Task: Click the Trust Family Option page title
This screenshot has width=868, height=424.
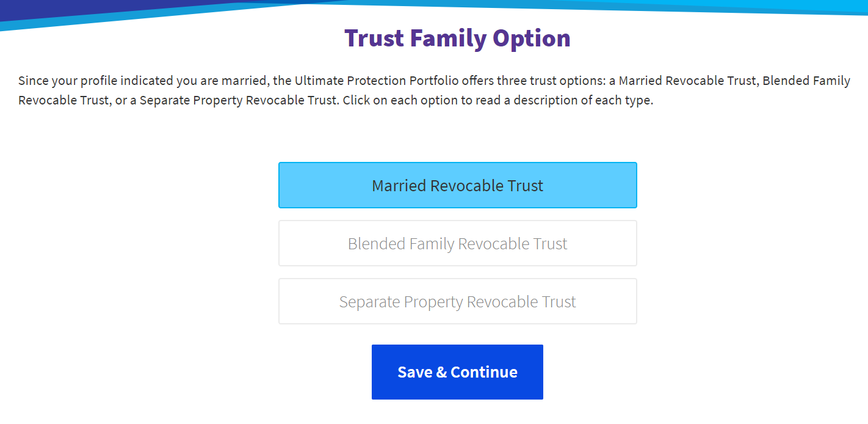Action: point(457,38)
